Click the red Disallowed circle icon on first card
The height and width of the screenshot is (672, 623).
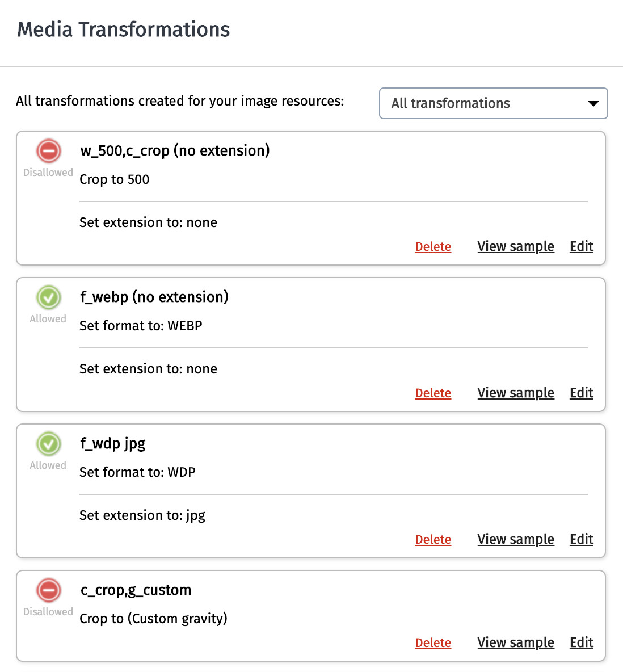(x=48, y=151)
